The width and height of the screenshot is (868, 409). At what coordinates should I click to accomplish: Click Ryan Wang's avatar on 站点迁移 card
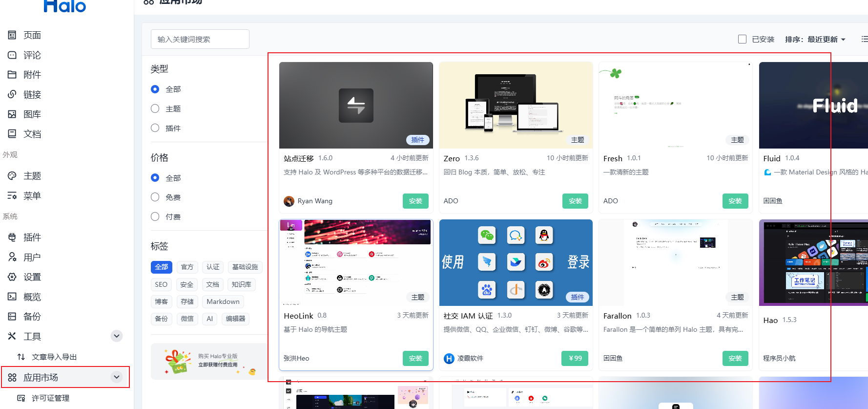point(289,201)
